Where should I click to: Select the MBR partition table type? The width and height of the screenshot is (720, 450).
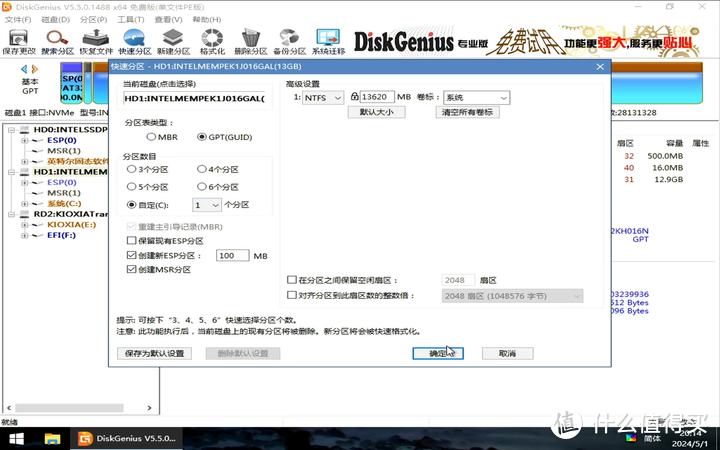click(x=152, y=136)
